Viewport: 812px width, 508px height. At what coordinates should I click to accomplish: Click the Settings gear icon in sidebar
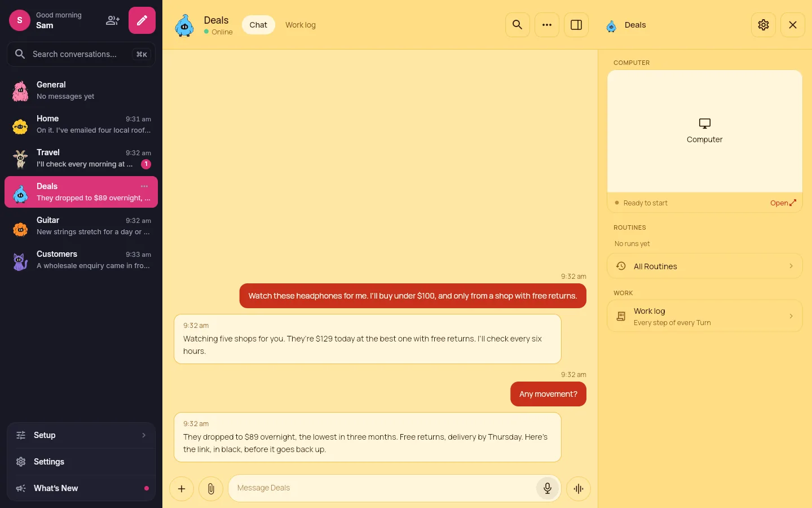pos(21,462)
